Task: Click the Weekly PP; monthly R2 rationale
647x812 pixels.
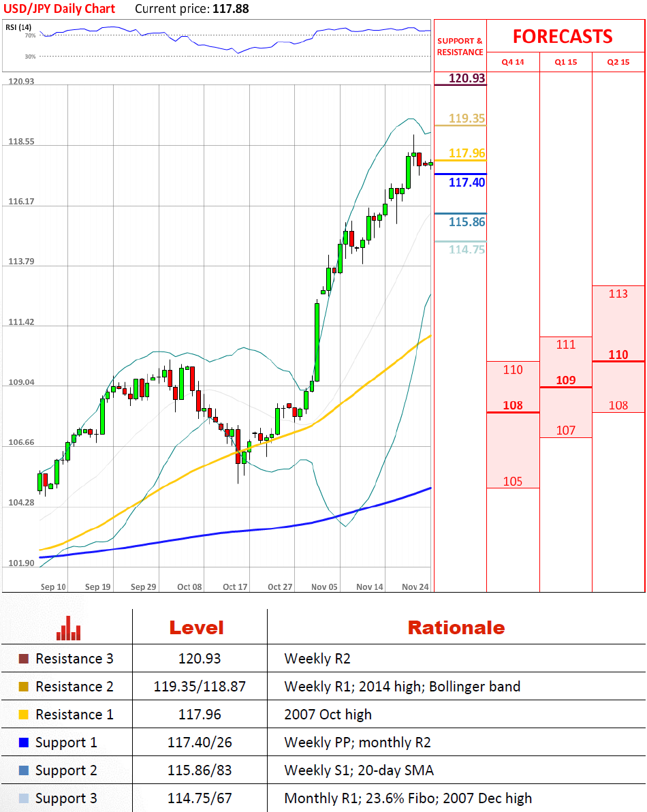Action: click(358, 743)
